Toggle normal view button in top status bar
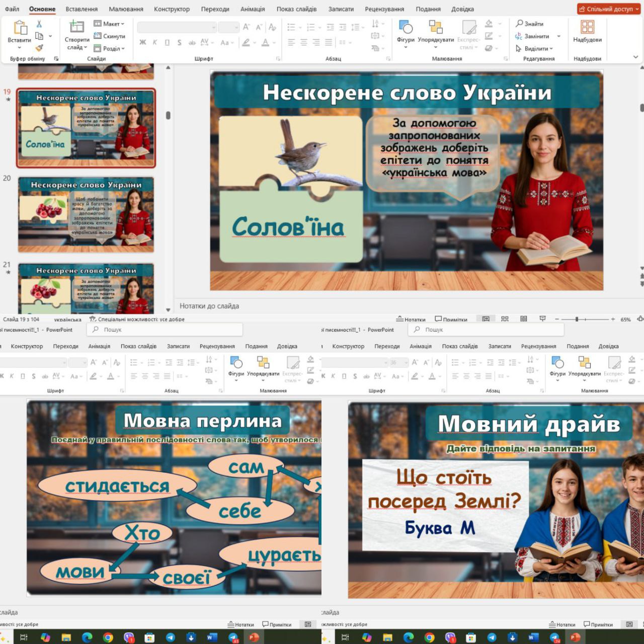The height and width of the screenshot is (644, 644). coord(486,319)
